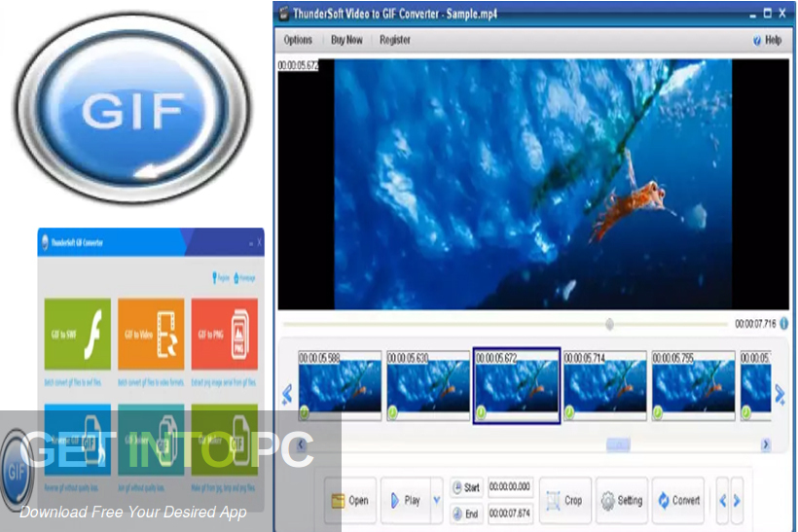
Task: Open Help in the menu bar
Action: 768,40
